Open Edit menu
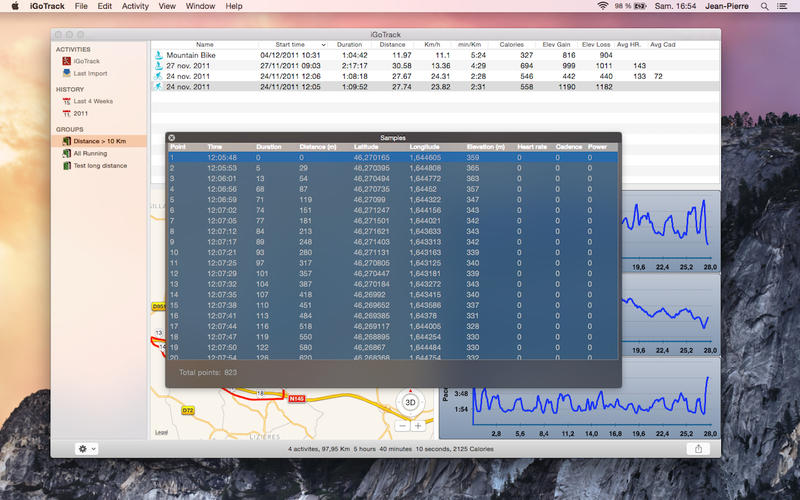Screen dimensions: 800x500 tap(105, 6)
